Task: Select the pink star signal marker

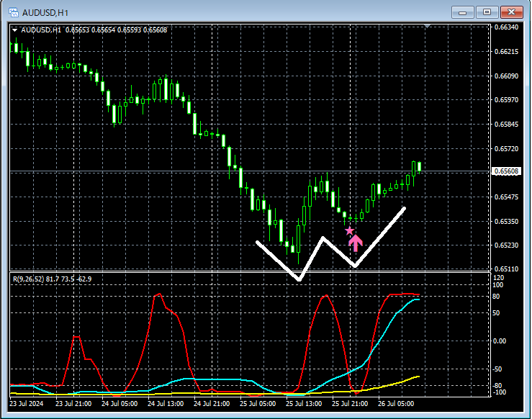Action: [349, 231]
